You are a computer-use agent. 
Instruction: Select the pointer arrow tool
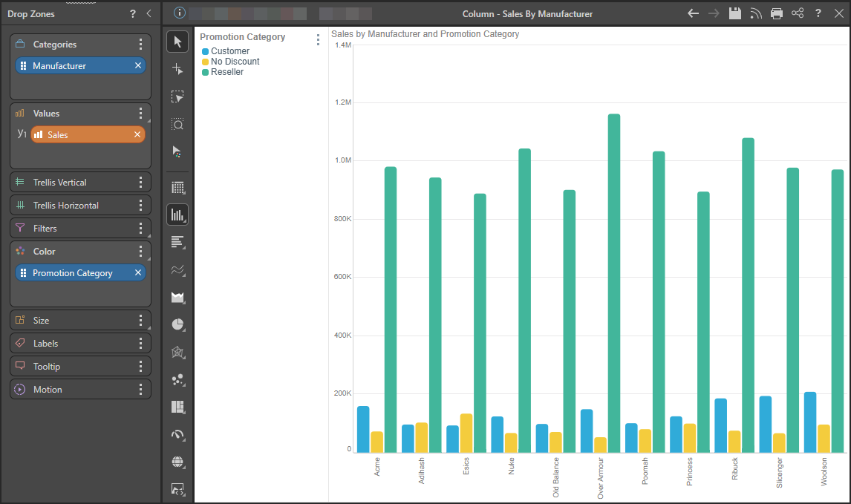point(177,42)
